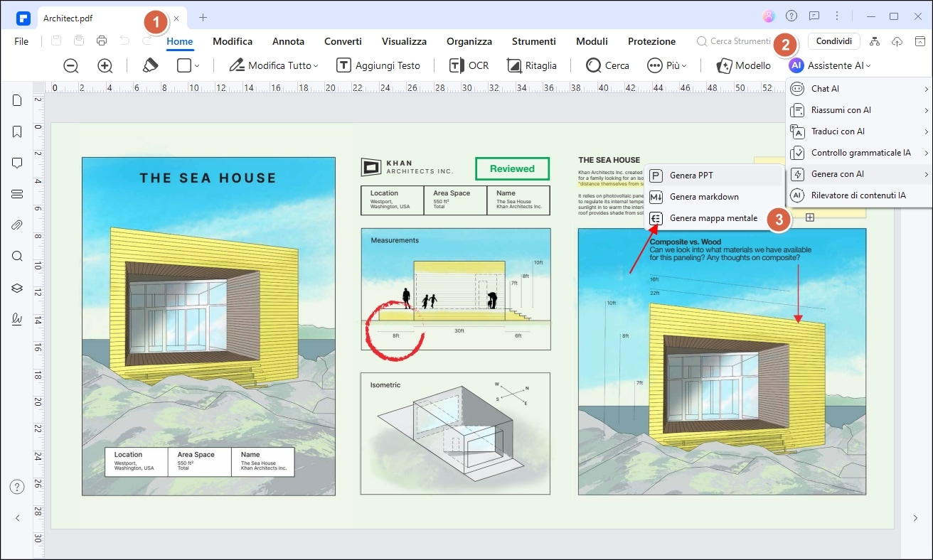Screen dimensions: 933x560
Task: Select the Ritaglia crop tool
Action: click(532, 65)
